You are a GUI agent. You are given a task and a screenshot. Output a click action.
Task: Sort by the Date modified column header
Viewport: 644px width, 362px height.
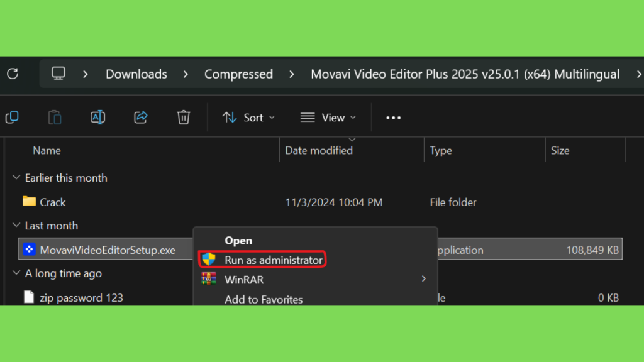tap(319, 151)
